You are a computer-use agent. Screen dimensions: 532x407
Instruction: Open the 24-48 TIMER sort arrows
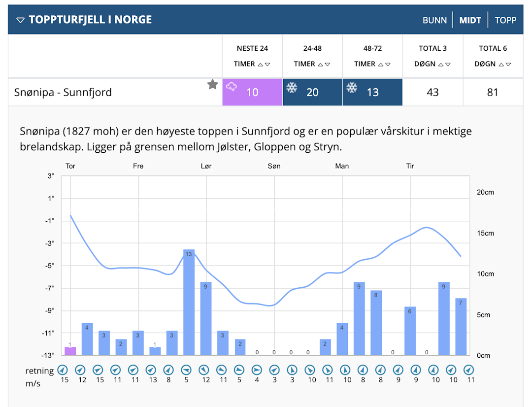tap(323, 64)
